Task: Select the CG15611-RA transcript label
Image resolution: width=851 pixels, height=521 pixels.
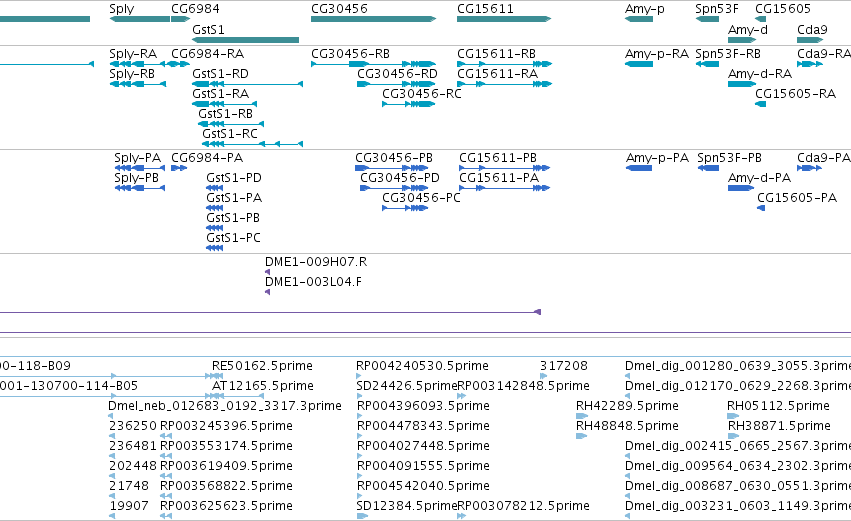Action: click(x=498, y=74)
